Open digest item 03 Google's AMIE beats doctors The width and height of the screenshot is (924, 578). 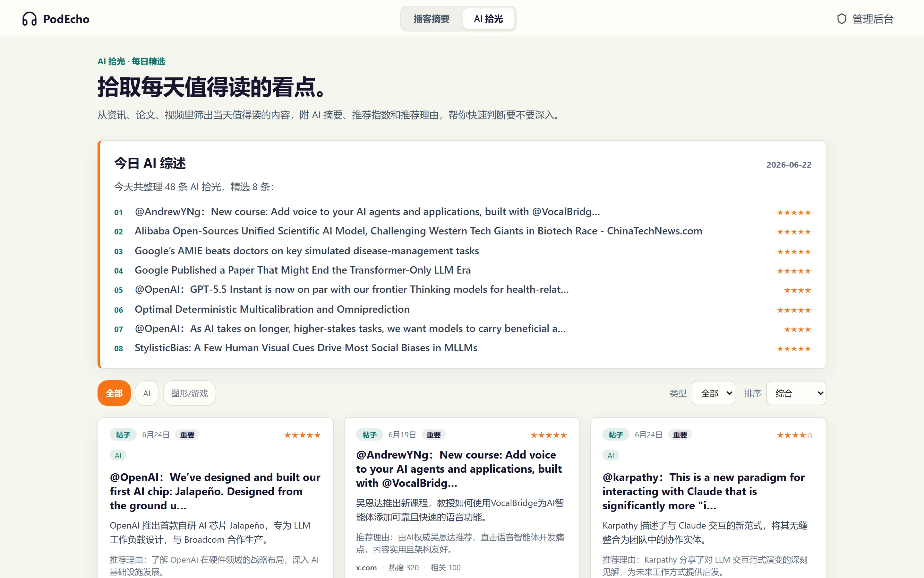click(307, 251)
